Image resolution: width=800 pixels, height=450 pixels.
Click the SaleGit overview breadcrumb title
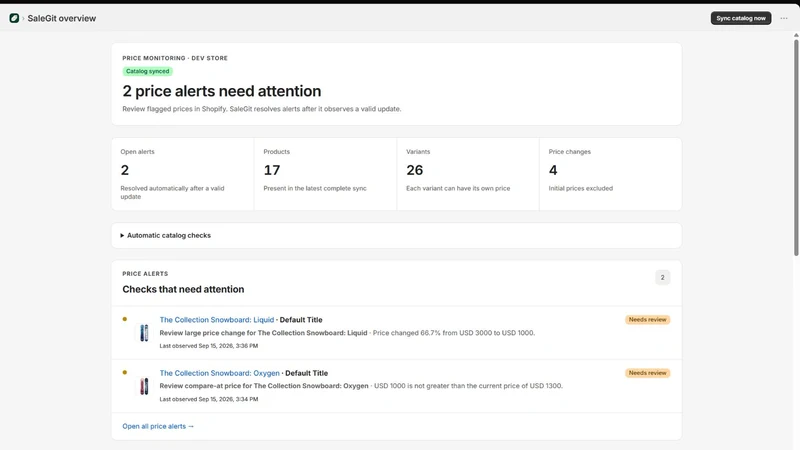pos(62,18)
